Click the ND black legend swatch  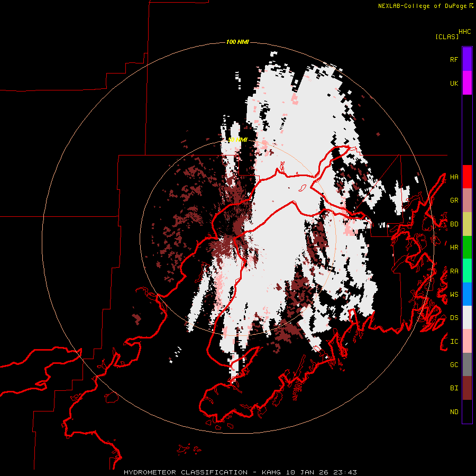[x=467, y=411]
